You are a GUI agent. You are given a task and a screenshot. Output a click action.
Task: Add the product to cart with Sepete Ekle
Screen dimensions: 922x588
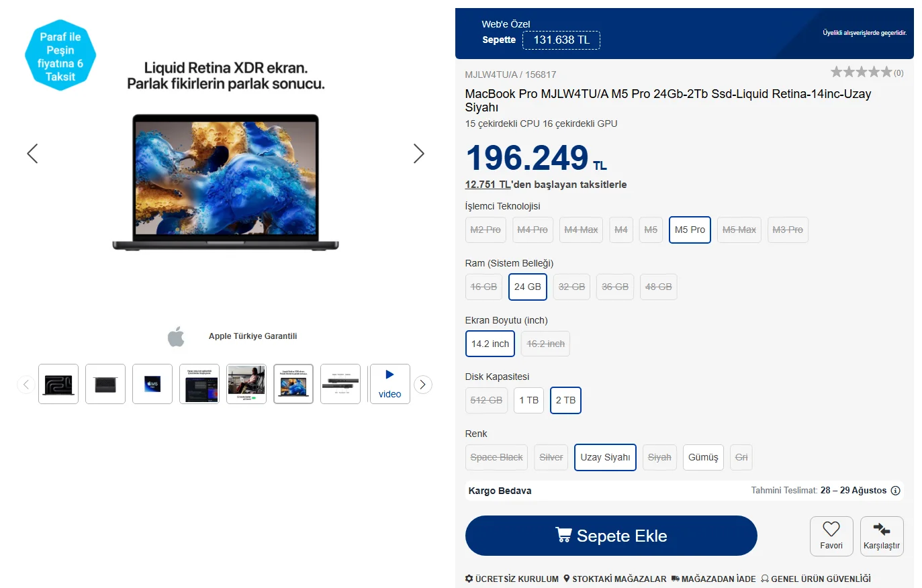click(x=611, y=536)
